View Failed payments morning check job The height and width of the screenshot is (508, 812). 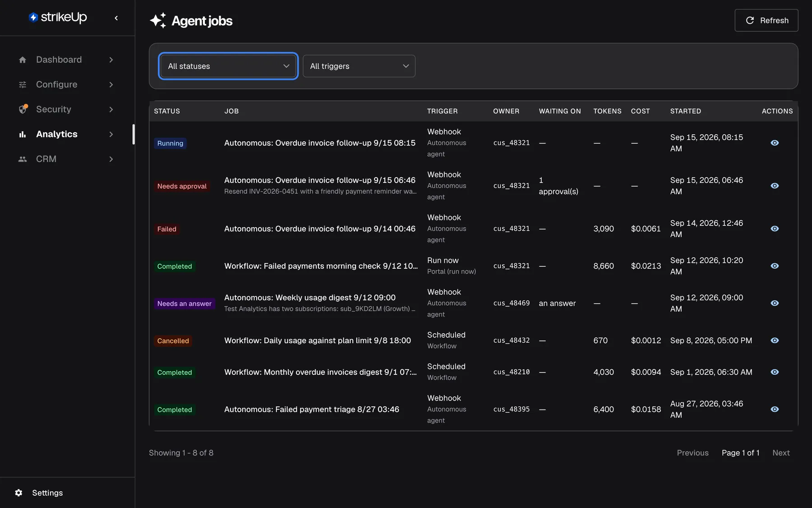tap(775, 266)
